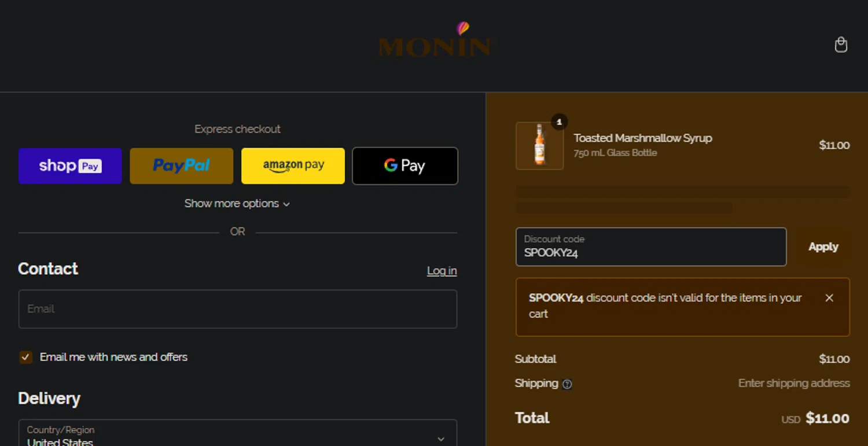Check out with Google Pay
Screen dimensions: 868x446
[405, 166]
